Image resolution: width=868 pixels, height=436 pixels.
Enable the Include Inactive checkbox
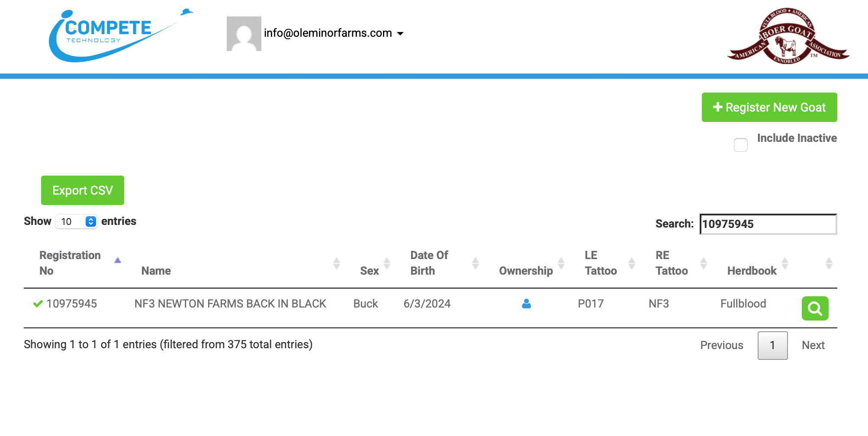(740, 144)
